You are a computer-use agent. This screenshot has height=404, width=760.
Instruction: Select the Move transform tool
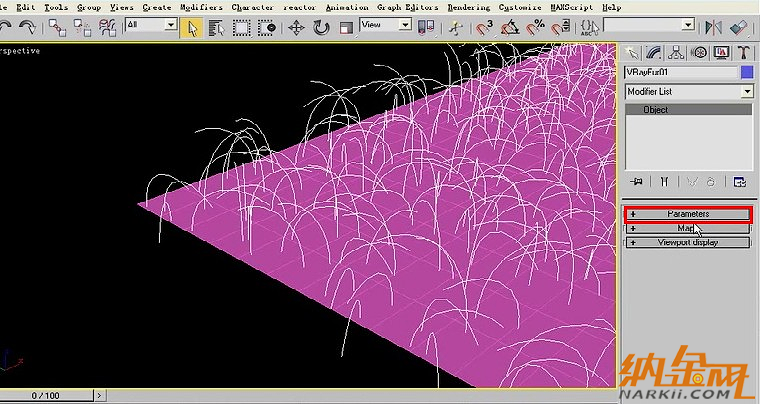296,27
